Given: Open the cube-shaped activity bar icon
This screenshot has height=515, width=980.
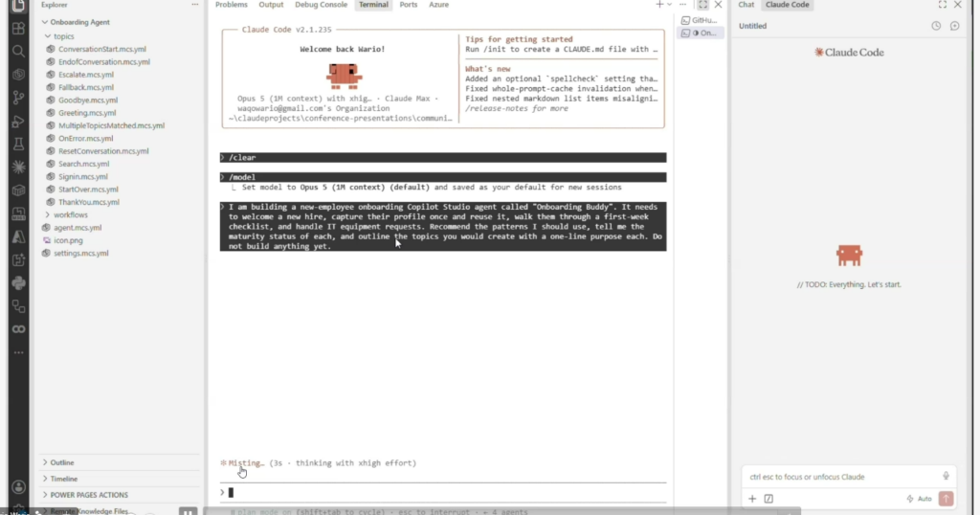Looking at the screenshot, I should click(19, 190).
